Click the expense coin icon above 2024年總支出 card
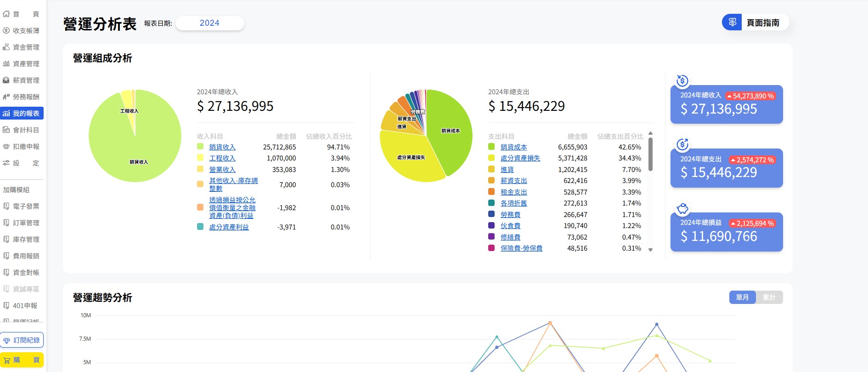 pyautogui.click(x=682, y=144)
